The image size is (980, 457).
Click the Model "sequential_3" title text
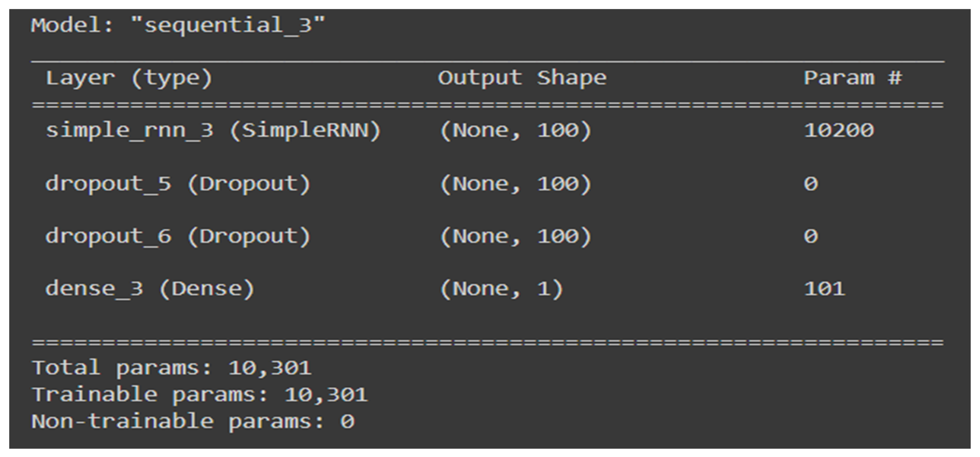[x=178, y=26]
